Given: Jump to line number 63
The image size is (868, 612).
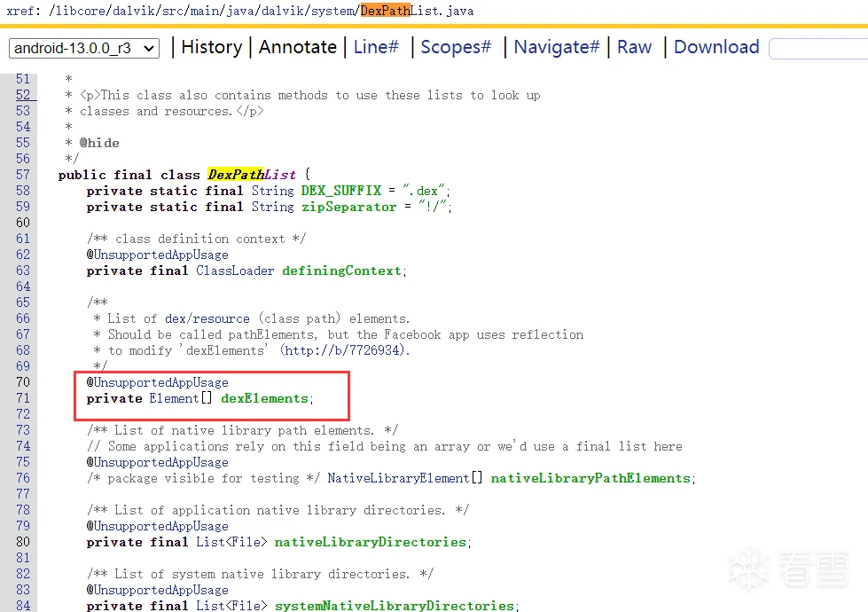Looking at the screenshot, I should click(x=23, y=271).
